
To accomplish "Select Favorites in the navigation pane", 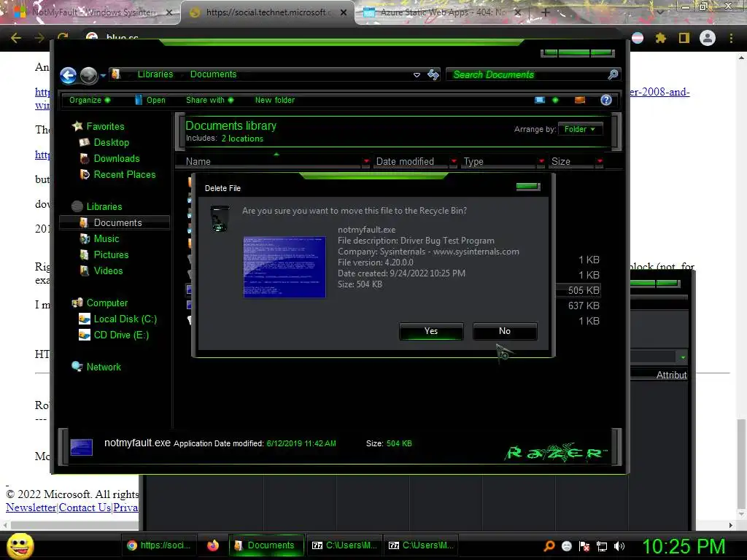I will click(x=98, y=126).
